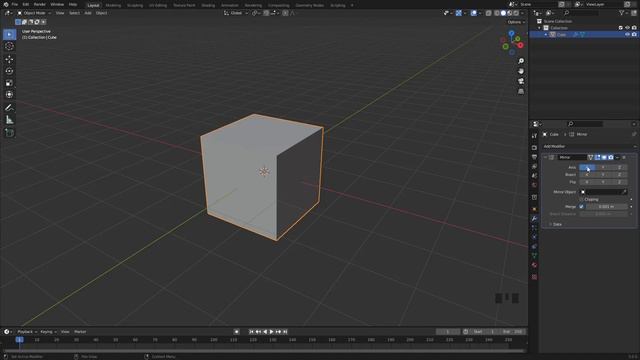Viewport: 640px width, 360px height.
Task: Toggle the camera view icon in viewport
Action: click(521, 81)
